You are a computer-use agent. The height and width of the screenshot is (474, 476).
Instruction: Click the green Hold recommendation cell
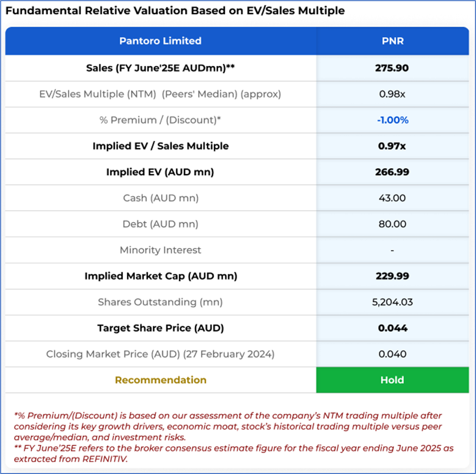[392, 380]
